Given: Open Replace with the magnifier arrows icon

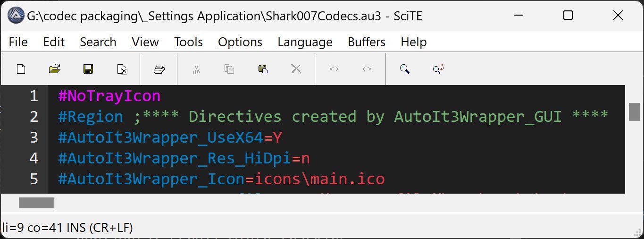Looking at the screenshot, I should pyautogui.click(x=438, y=69).
